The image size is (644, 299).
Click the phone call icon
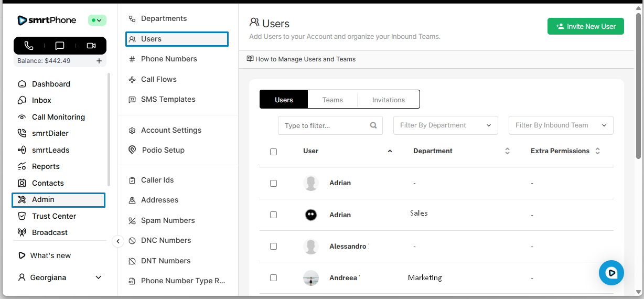pyautogui.click(x=29, y=46)
